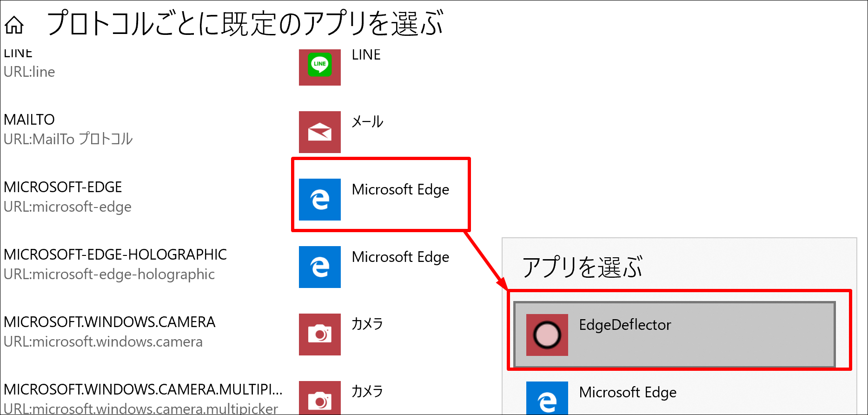Click the EdgeDeflector circle icon in popup

tap(547, 335)
